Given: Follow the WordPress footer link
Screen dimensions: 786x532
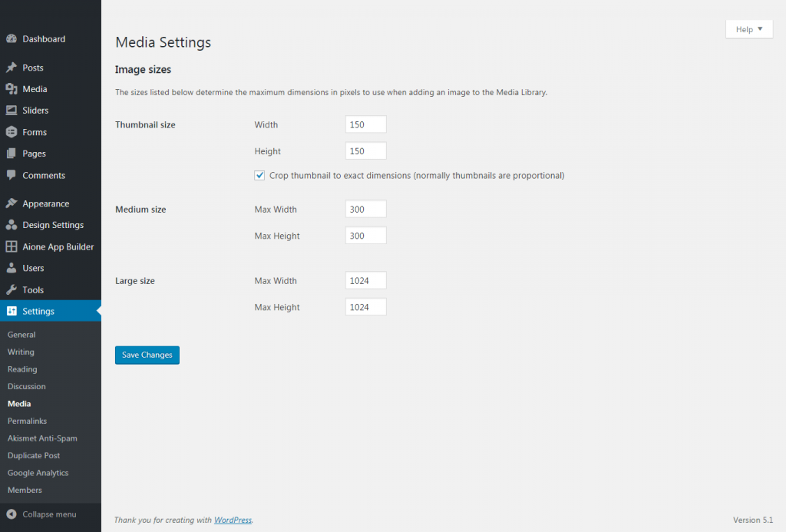Looking at the screenshot, I should coord(233,520).
